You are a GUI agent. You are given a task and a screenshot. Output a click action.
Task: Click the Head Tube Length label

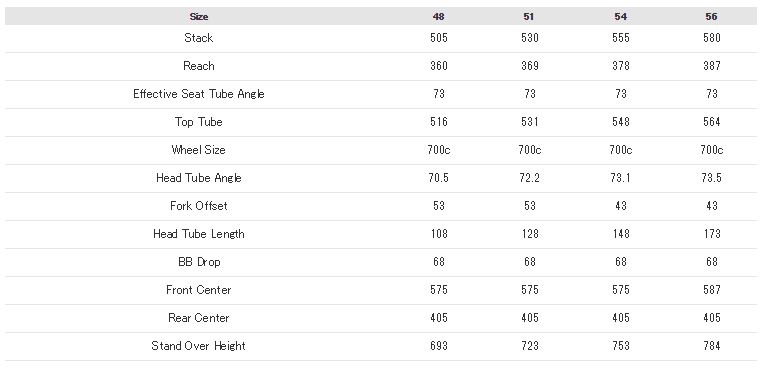pyautogui.click(x=199, y=234)
